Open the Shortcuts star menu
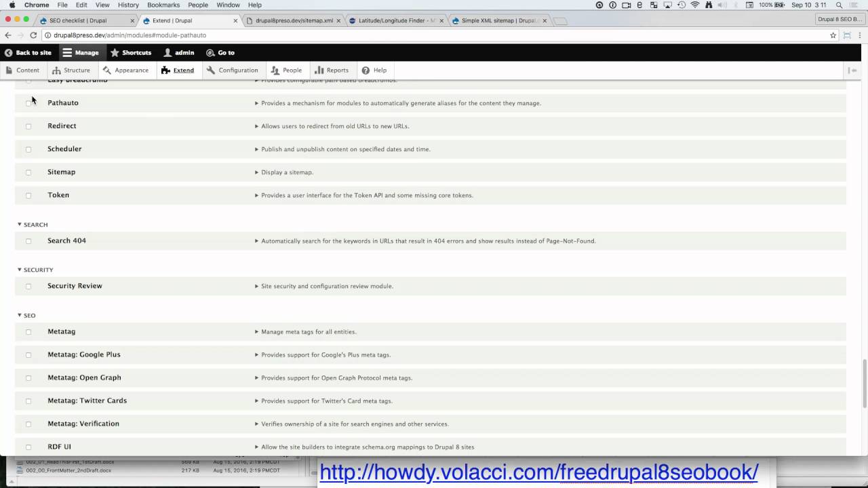This screenshot has width=868, height=488. click(131, 52)
